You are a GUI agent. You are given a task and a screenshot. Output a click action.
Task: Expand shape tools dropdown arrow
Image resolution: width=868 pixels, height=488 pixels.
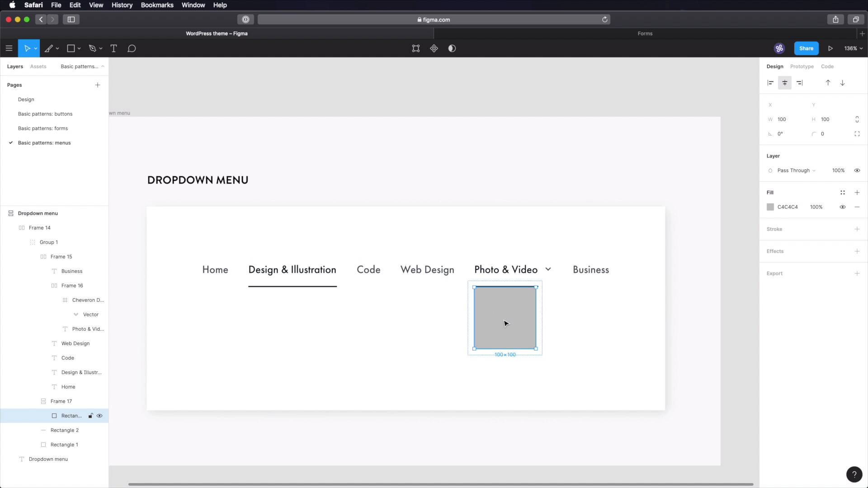tap(79, 48)
